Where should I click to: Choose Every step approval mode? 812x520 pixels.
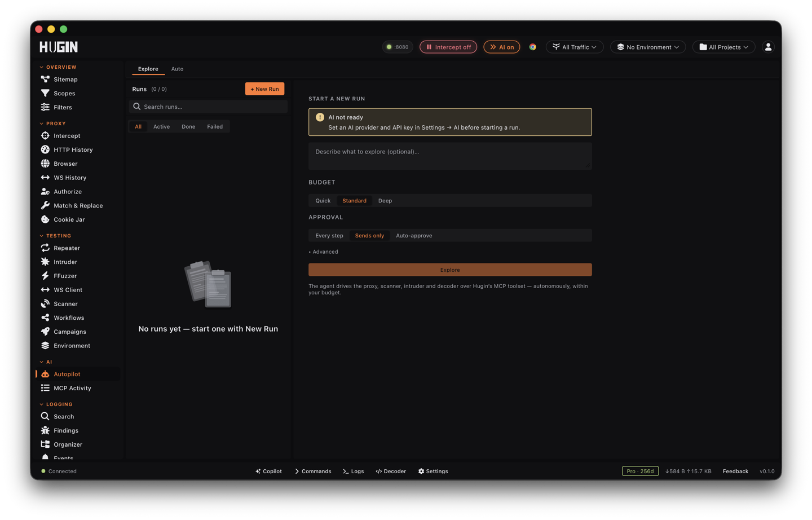329,236
